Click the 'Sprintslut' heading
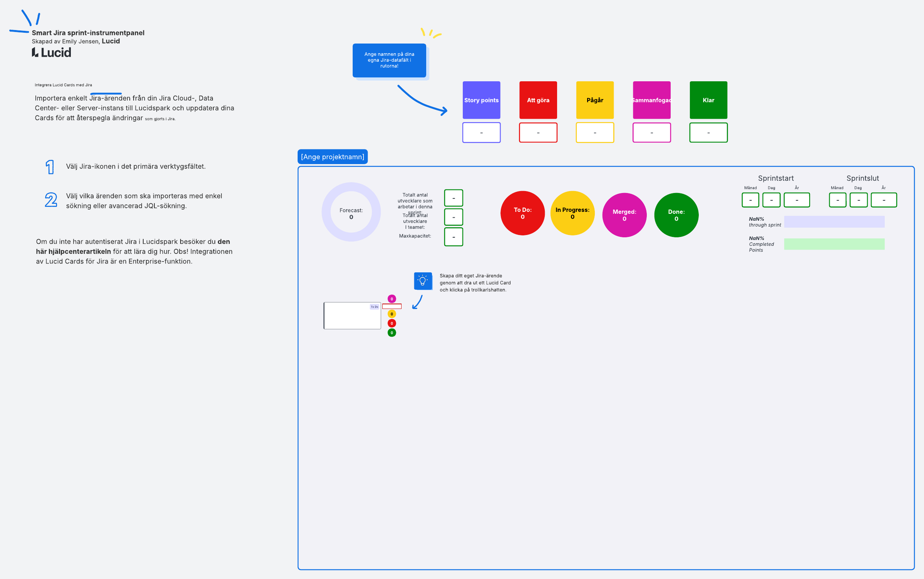 (863, 178)
